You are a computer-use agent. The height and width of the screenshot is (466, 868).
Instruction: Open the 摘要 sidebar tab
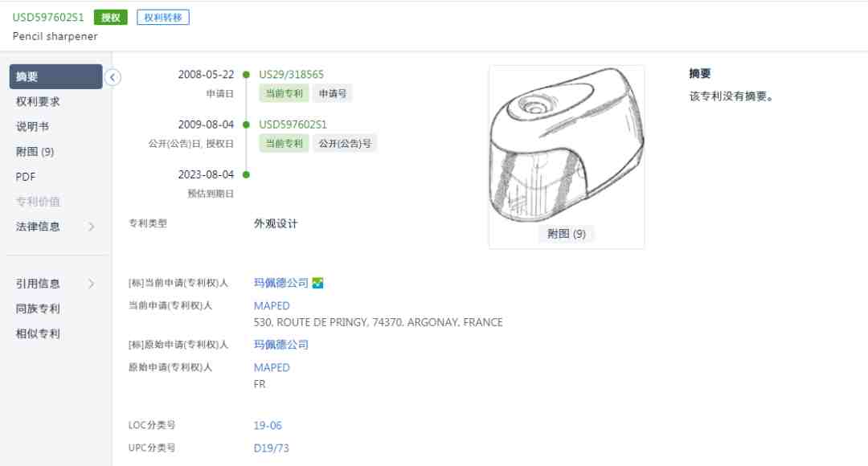click(56, 76)
